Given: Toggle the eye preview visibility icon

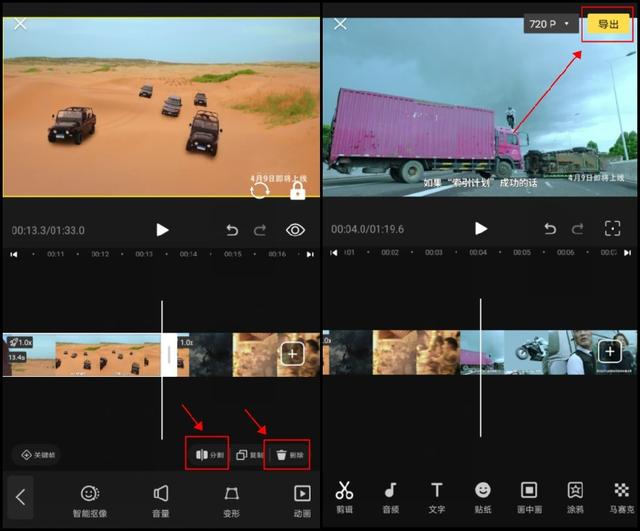Looking at the screenshot, I should pyautogui.click(x=295, y=230).
